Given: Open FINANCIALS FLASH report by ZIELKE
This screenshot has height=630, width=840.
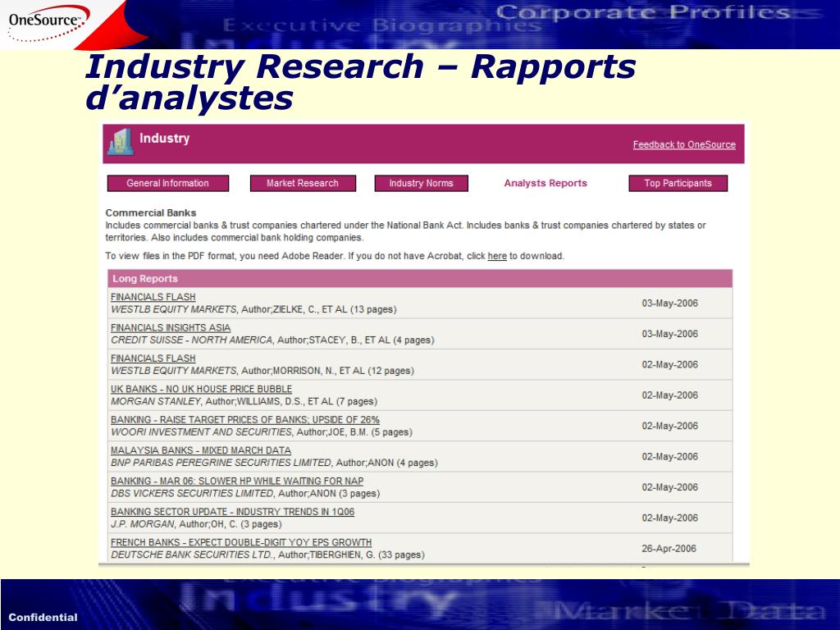Looking at the screenshot, I should click(153, 297).
